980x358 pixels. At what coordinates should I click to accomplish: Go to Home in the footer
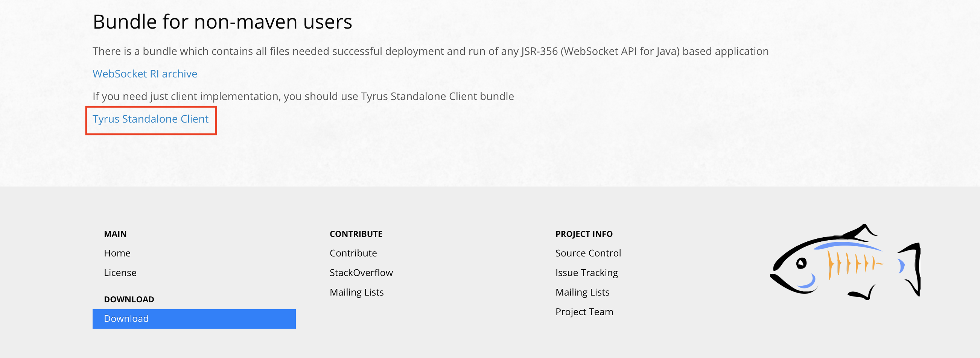coord(117,253)
